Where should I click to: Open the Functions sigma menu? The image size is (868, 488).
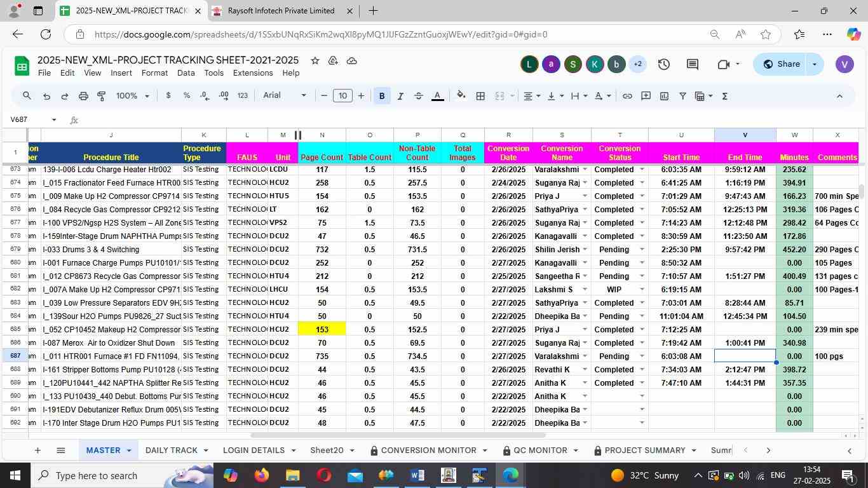tap(724, 96)
